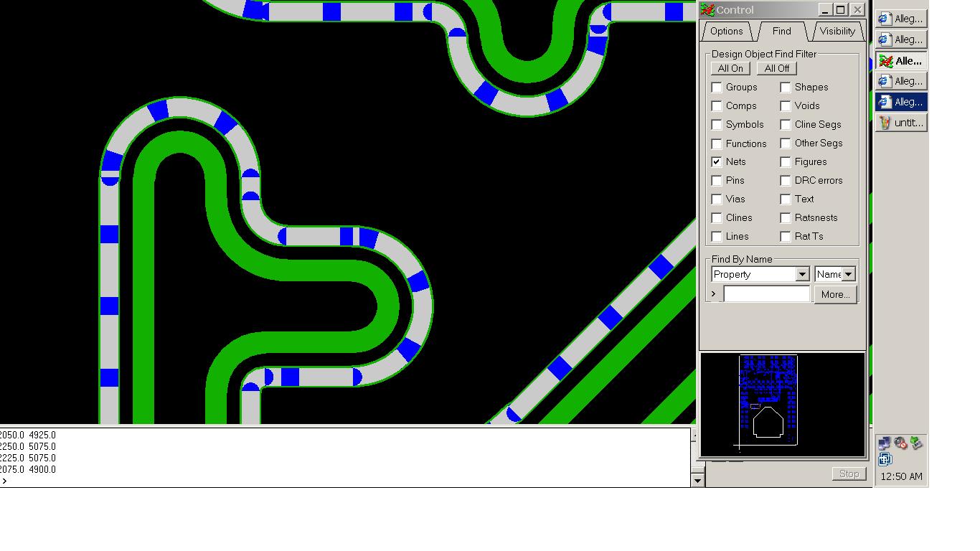Enable the Text find filter checkbox
This screenshot has width=980, height=551.
pyautogui.click(x=786, y=199)
